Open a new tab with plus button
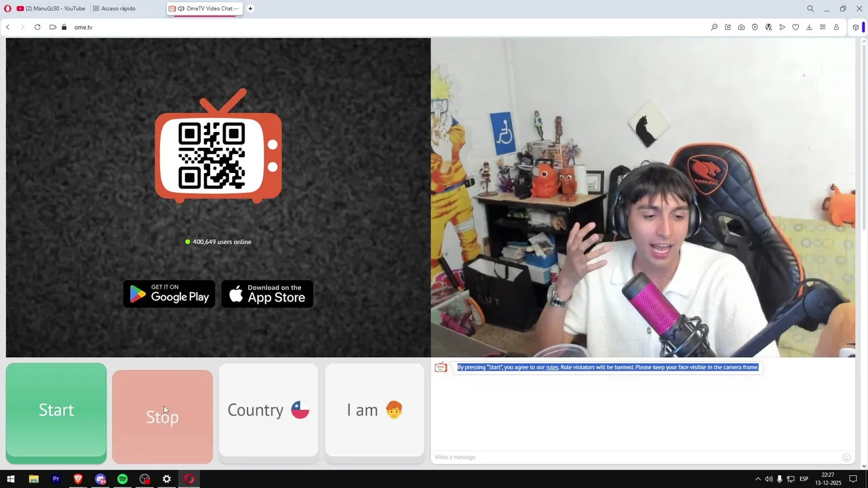This screenshot has width=868, height=488. click(x=250, y=9)
